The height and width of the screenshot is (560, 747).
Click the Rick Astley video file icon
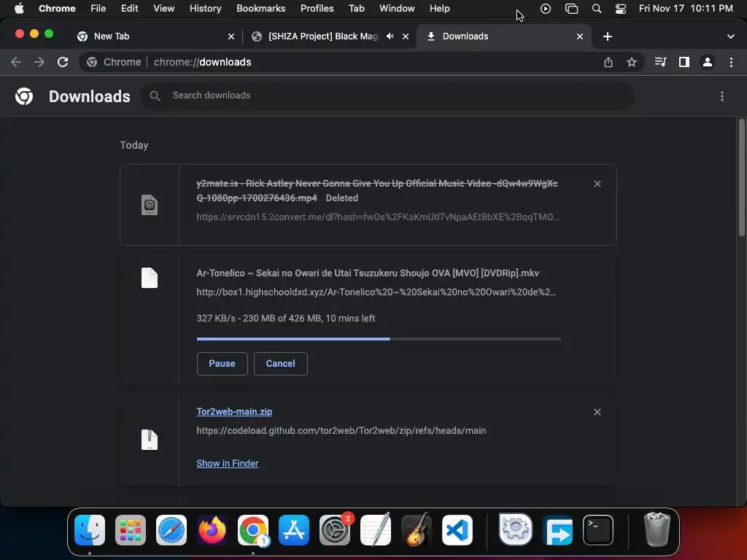[x=150, y=205]
